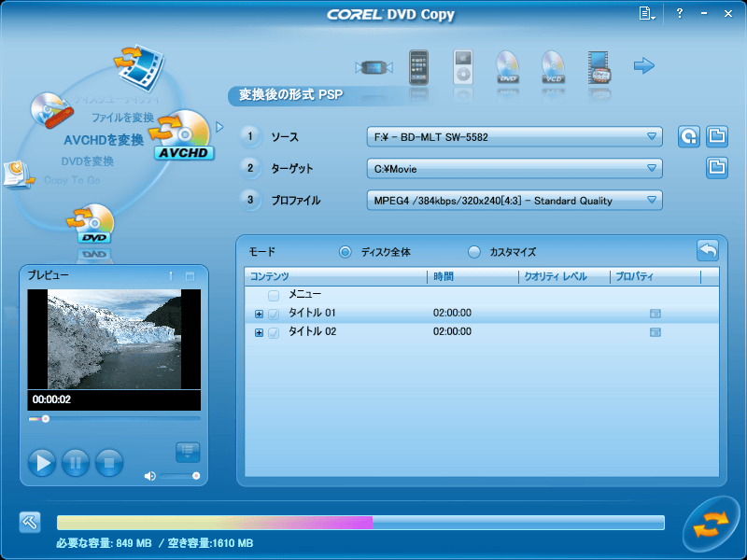Viewport: 747px width, 560px height.
Task: Browse for the target folder
Action: (717, 168)
